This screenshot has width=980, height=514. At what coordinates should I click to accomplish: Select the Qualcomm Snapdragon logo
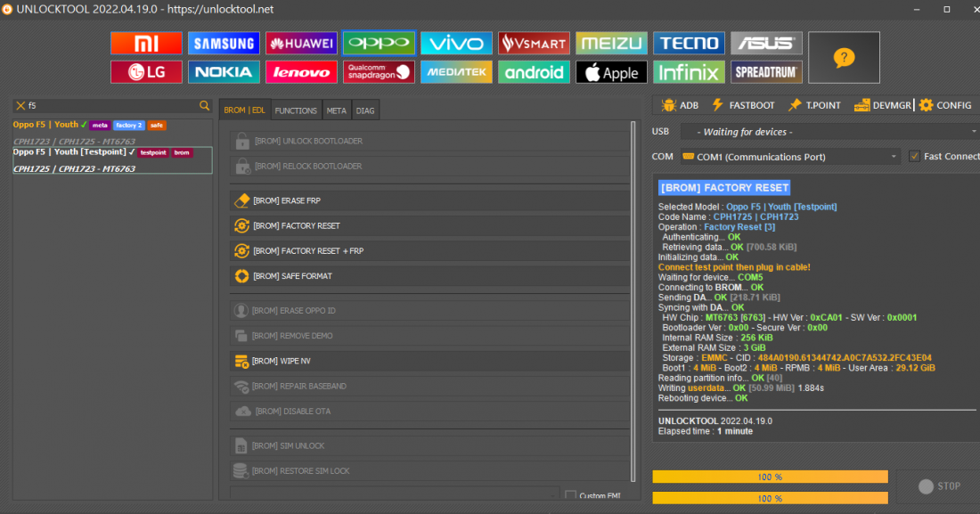click(x=379, y=72)
